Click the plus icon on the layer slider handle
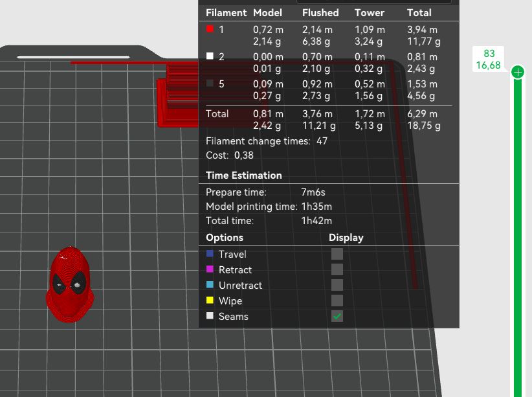 (x=517, y=72)
